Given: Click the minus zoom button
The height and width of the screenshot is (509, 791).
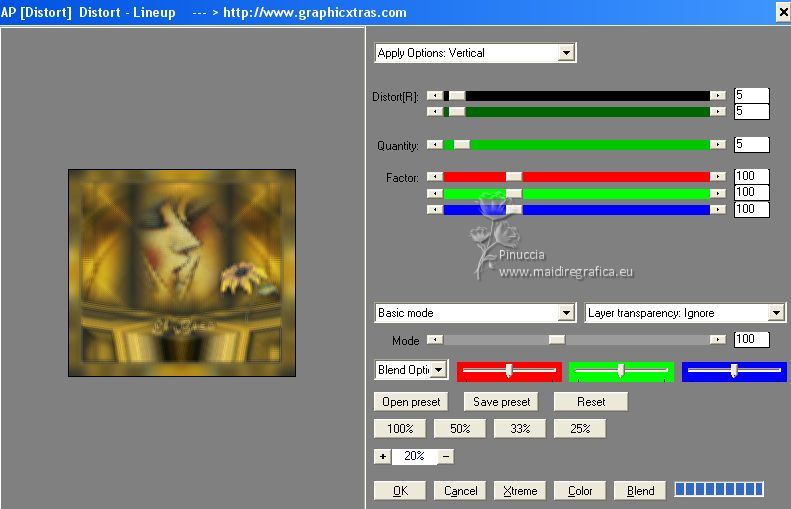Looking at the screenshot, I should 446,457.
